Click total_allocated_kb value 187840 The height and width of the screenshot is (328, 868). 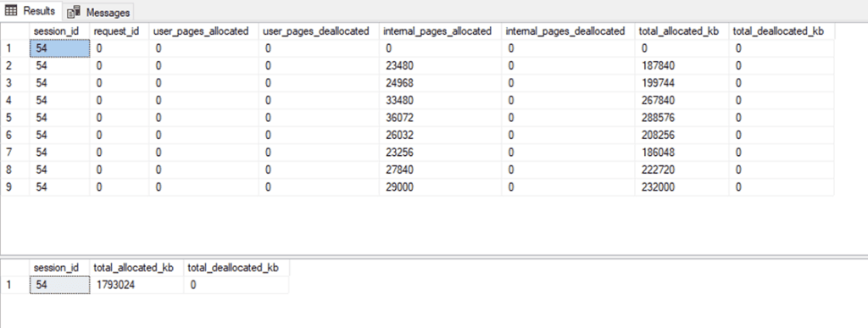(682, 66)
